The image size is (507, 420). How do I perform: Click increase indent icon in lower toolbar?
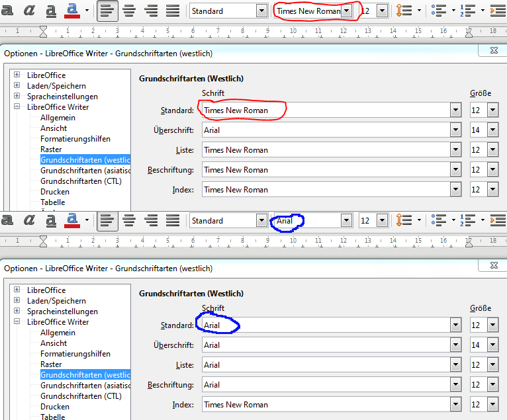pos(498,221)
